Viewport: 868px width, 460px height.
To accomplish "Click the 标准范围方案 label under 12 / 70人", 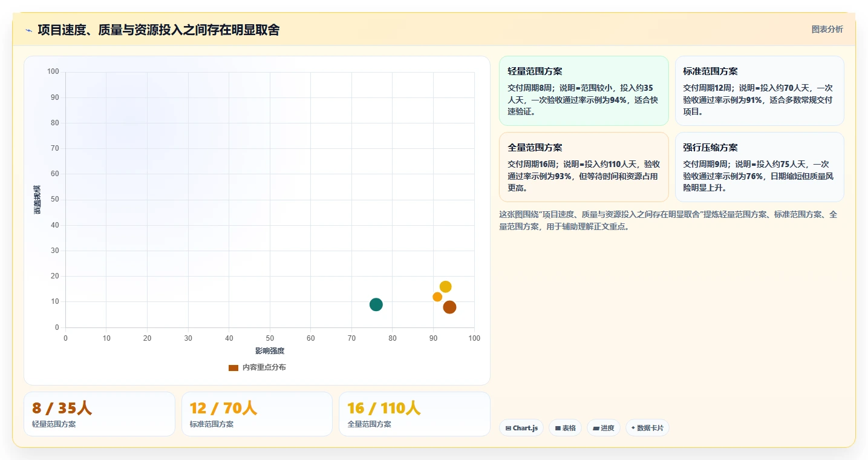I will [x=212, y=424].
